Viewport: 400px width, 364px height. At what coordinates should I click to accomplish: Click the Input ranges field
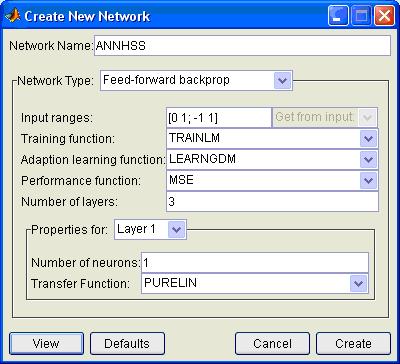pos(219,117)
